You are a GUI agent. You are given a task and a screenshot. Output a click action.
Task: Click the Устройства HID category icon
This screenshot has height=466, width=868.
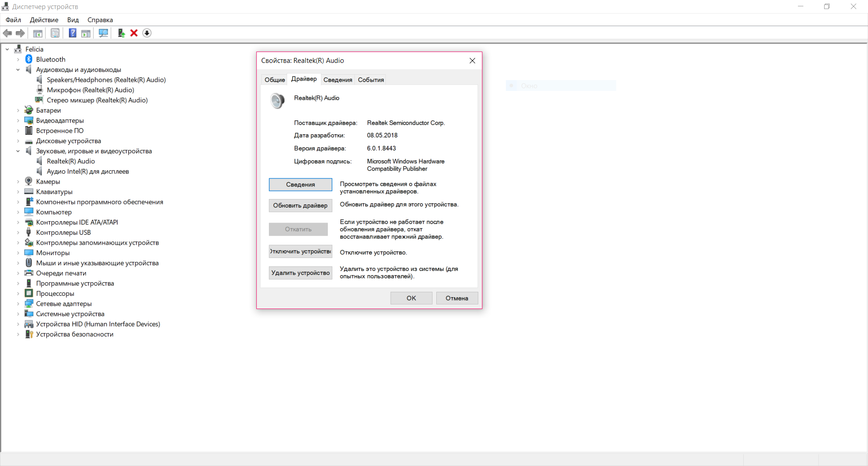tap(29, 324)
